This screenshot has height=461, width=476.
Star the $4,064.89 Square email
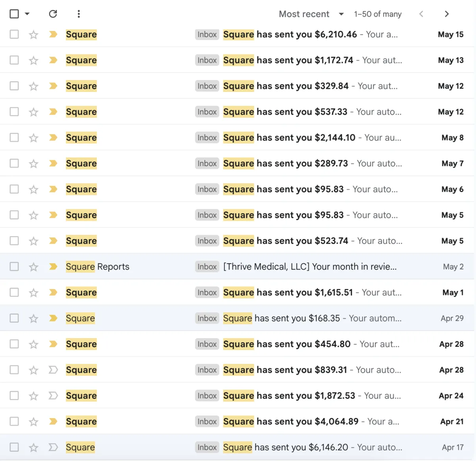point(34,421)
